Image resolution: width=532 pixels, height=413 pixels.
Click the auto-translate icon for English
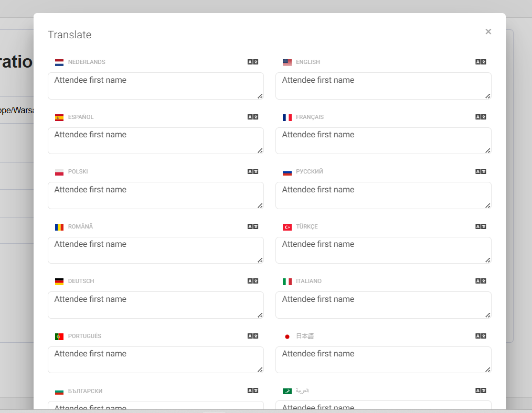pyautogui.click(x=481, y=62)
